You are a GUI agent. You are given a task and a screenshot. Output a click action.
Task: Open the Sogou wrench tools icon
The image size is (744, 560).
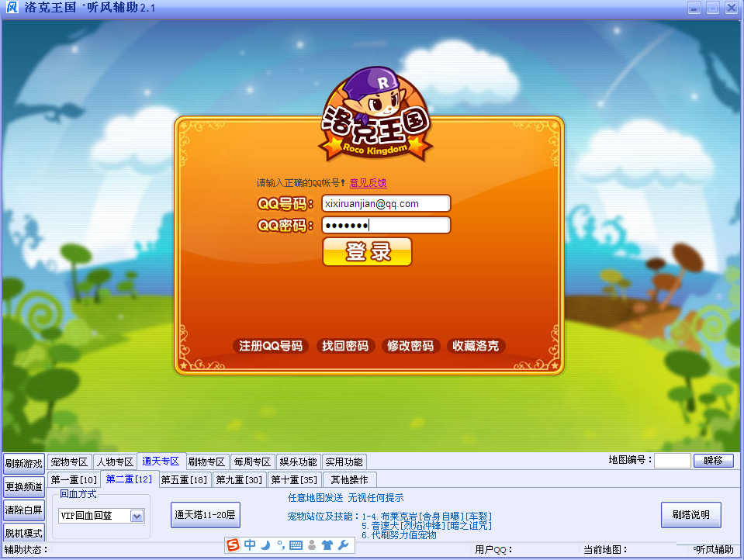(x=343, y=545)
